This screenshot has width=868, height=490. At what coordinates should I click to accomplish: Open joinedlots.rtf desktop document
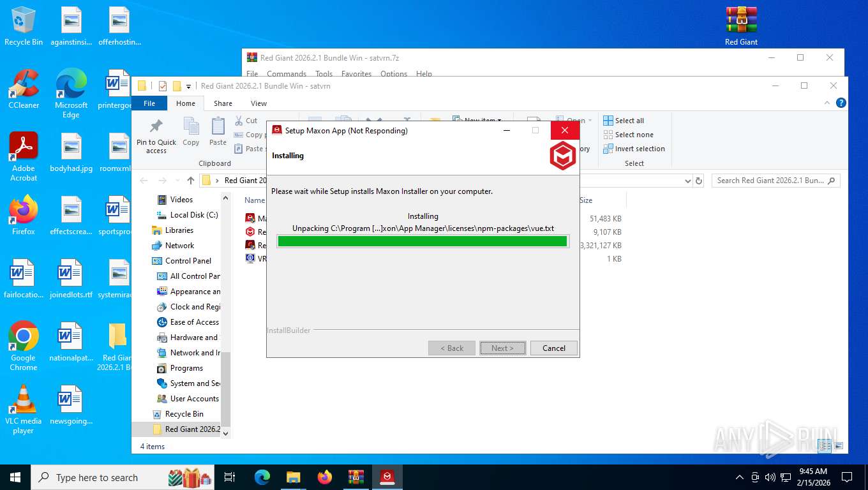71,279
